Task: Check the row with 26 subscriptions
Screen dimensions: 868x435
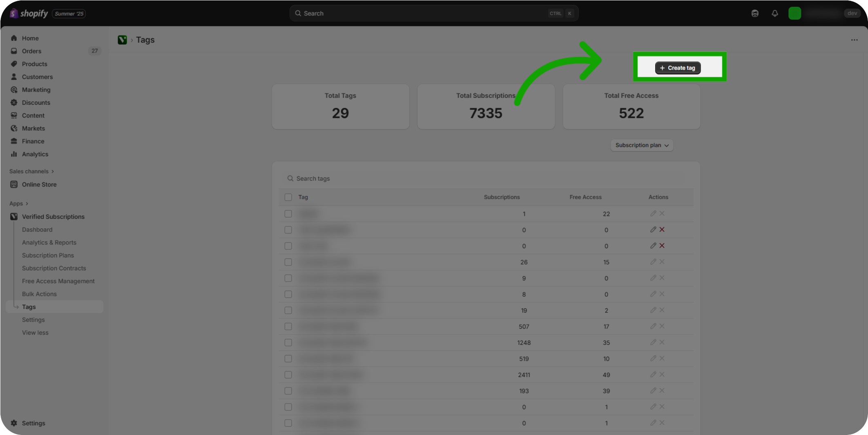Action: [288, 262]
